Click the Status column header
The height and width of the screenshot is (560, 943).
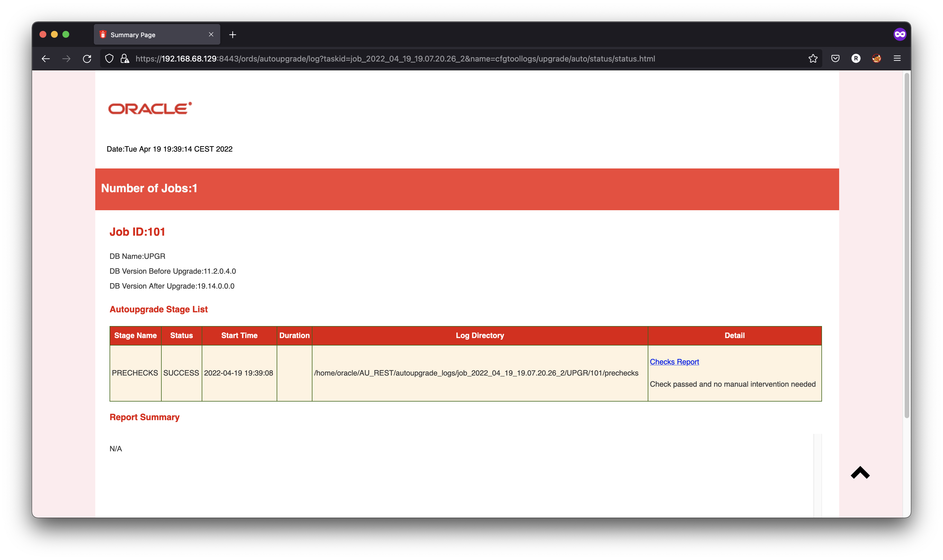(x=182, y=335)
